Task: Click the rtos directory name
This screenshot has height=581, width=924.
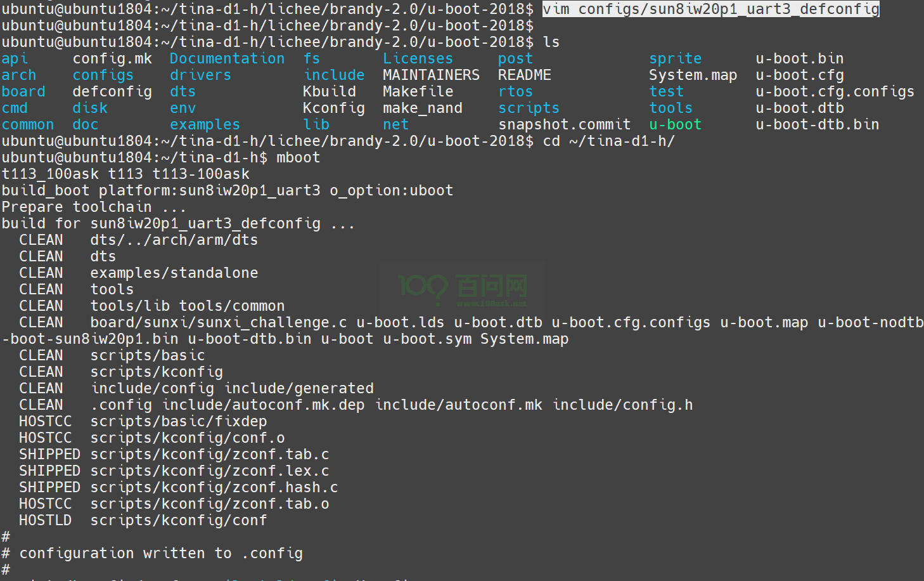Action: [x=515, y=91]
